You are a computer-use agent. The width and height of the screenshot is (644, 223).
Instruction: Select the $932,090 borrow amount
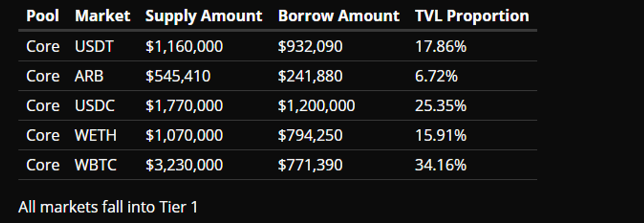coord(310,46)
